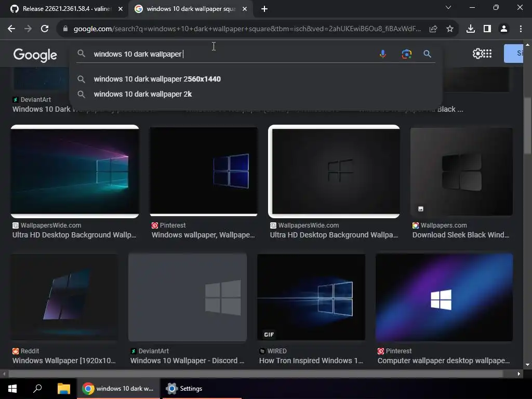Screen dimensions: 532x399
Task: Click the DeviantArt source label under gray thumbnail
Action: click(x=153, y=351)
